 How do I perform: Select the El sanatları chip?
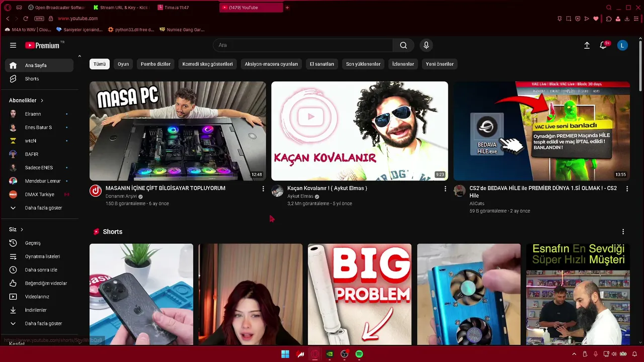tap(322, 64)
